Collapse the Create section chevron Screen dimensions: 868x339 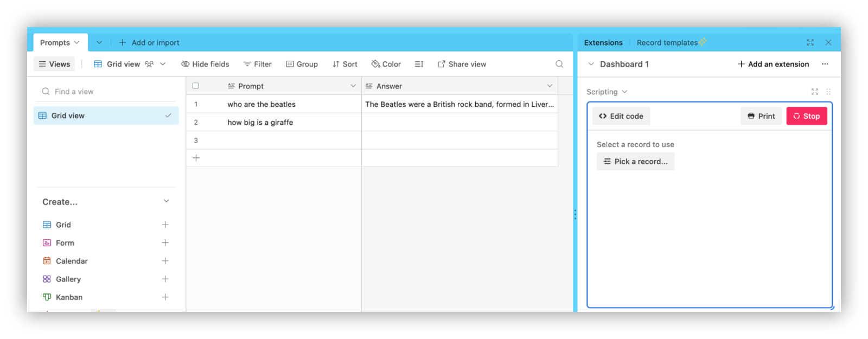tap(167, 201)
